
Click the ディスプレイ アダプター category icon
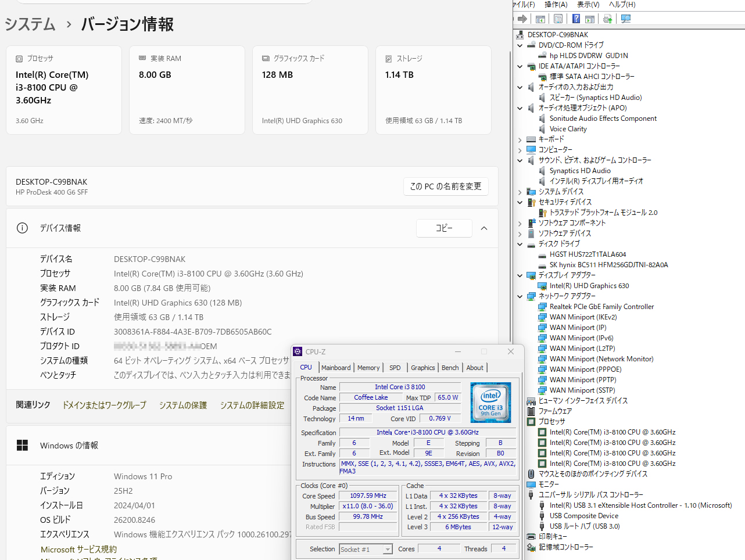tap(531, 275)
